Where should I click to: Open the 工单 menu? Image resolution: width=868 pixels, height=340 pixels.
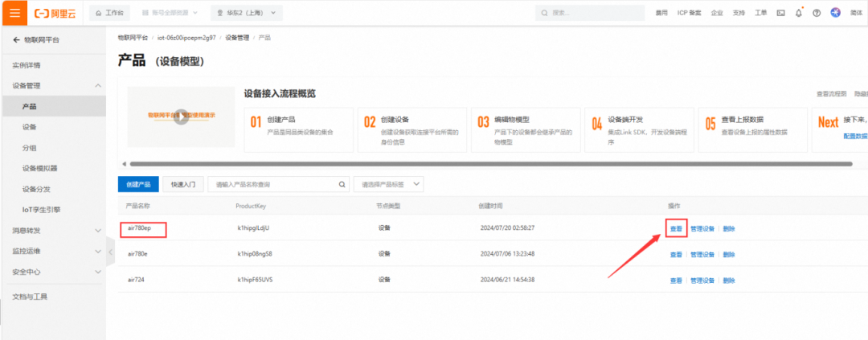[x=760, y=14]
